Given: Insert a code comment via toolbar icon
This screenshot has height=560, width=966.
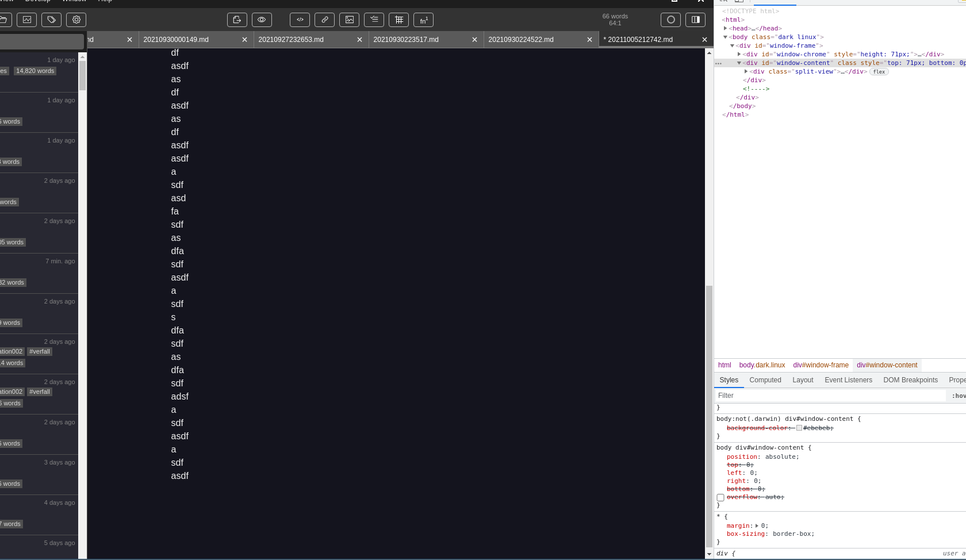Looking at the screenshot, I should tap(300, 20).
